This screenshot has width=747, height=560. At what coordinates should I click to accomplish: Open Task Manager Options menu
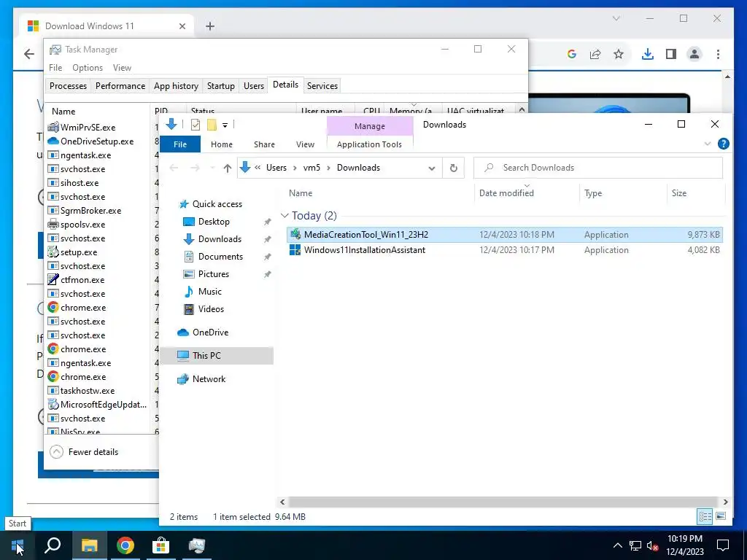[x=88, y=68]
